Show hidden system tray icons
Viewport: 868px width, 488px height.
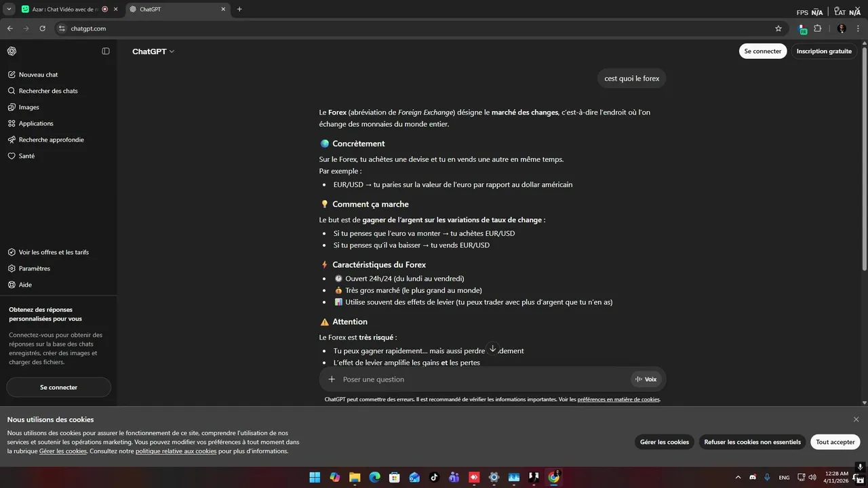point(738,477)
